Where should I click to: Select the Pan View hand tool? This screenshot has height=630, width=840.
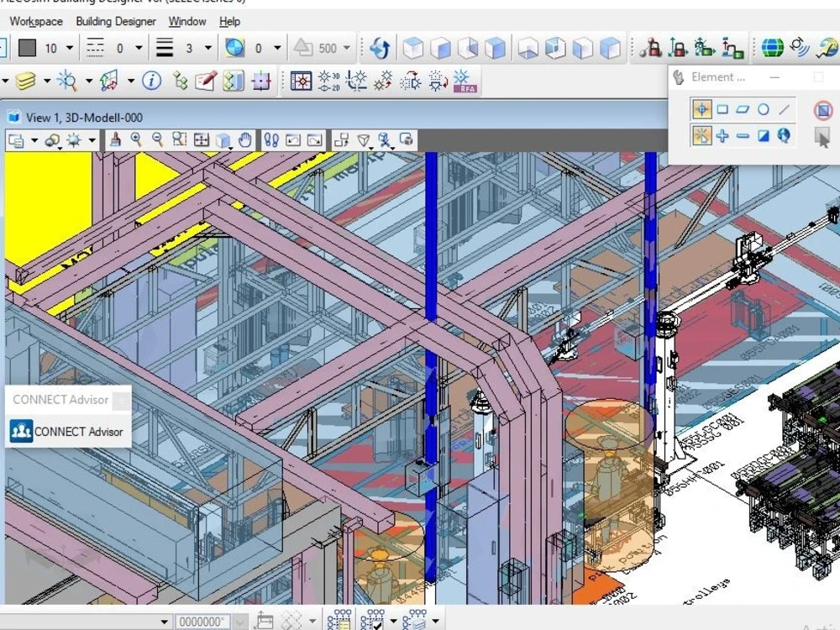(244, 140)
